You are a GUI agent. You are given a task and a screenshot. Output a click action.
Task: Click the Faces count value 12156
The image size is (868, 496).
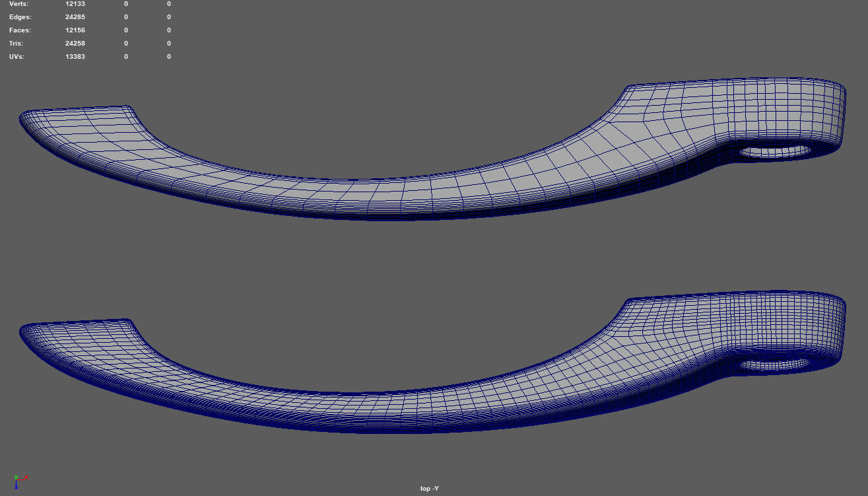[75, 30]
